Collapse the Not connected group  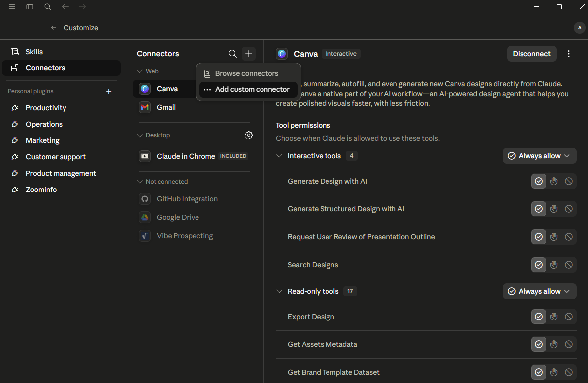click(140, 182)
